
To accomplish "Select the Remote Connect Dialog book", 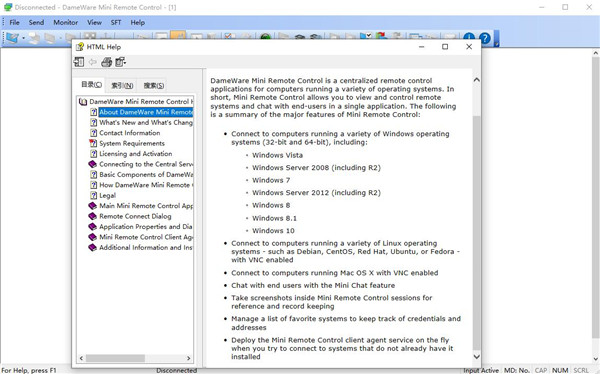I will pyautogui.click(x=135, y=216).
